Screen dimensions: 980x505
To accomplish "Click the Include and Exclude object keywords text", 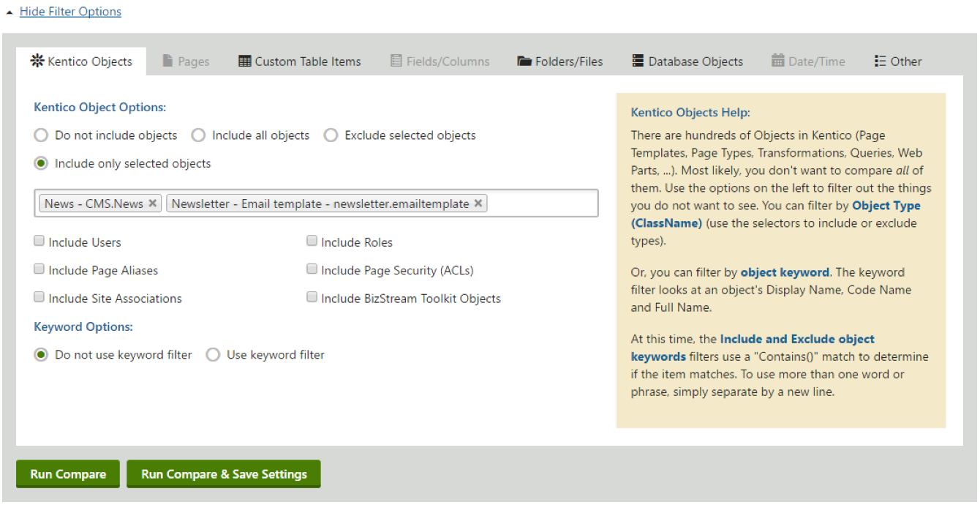I will point(753,348).
